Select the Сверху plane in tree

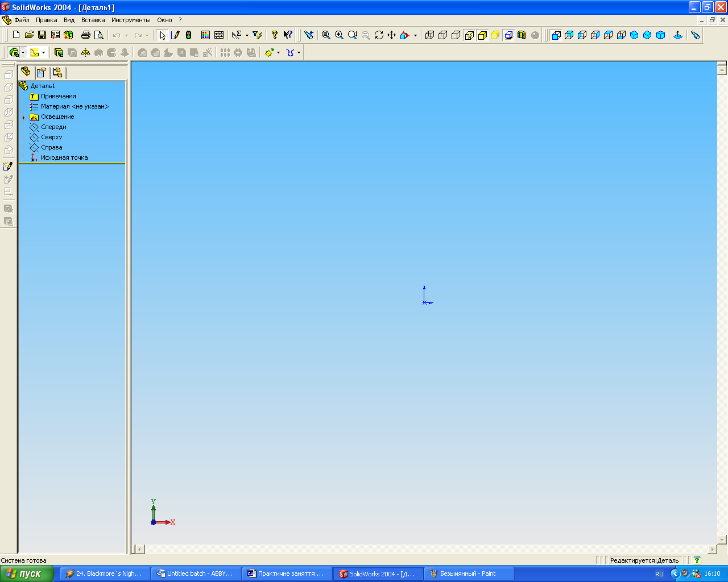point(52,137)
